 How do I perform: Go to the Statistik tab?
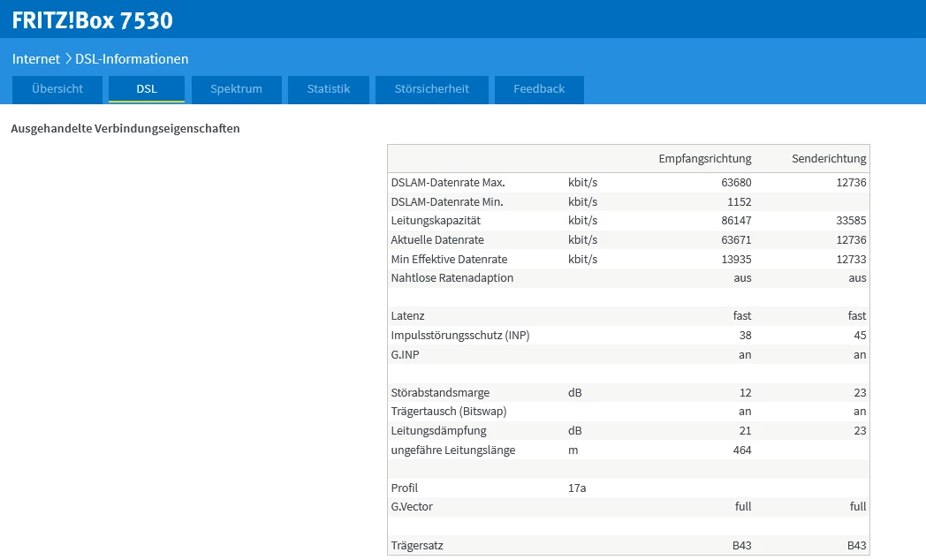coord(329,89)
